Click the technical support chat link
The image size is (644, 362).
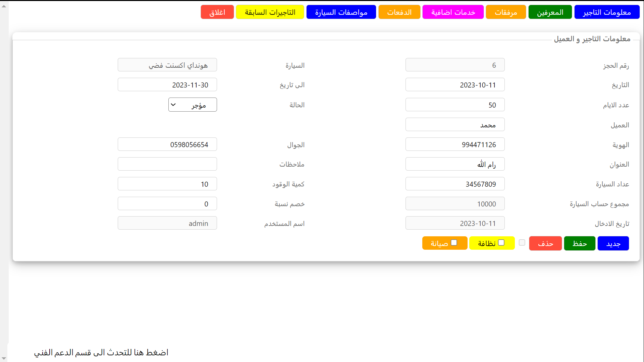[101, 353]
